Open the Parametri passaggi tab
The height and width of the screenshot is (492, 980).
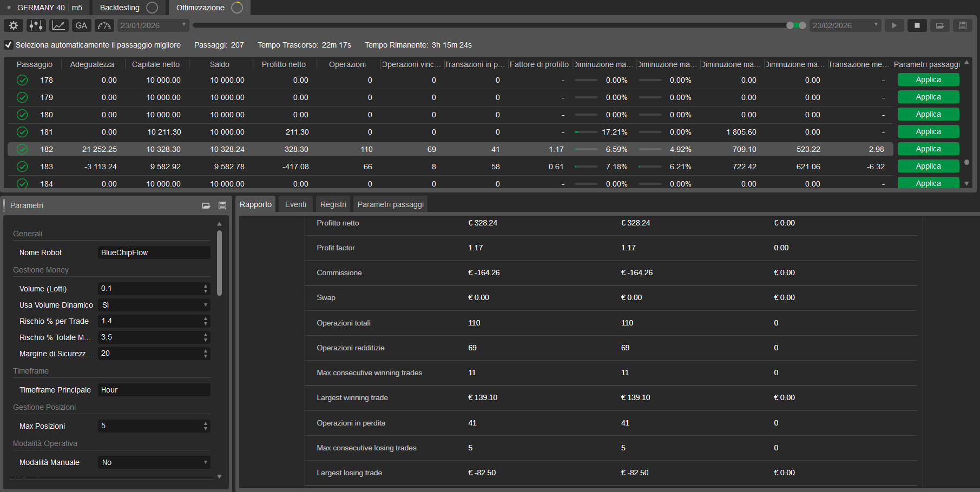click(390, 204)
